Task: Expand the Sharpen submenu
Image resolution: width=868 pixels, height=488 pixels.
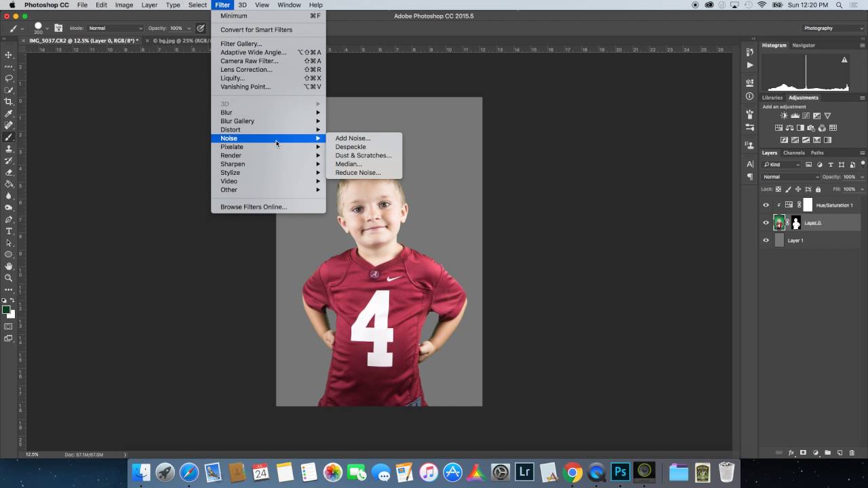Action: coord(269,164)
